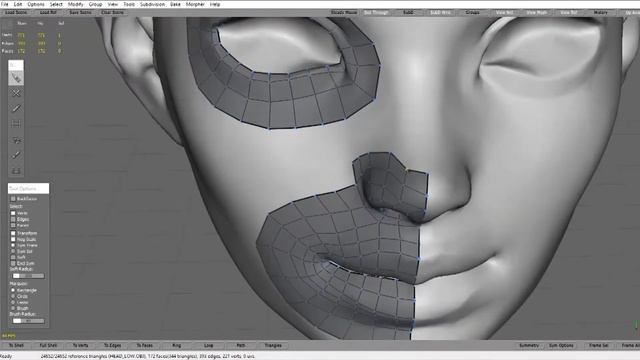Toggle the Subd display button
Viewport: 640px width, 360px height.
click(408, 13)
